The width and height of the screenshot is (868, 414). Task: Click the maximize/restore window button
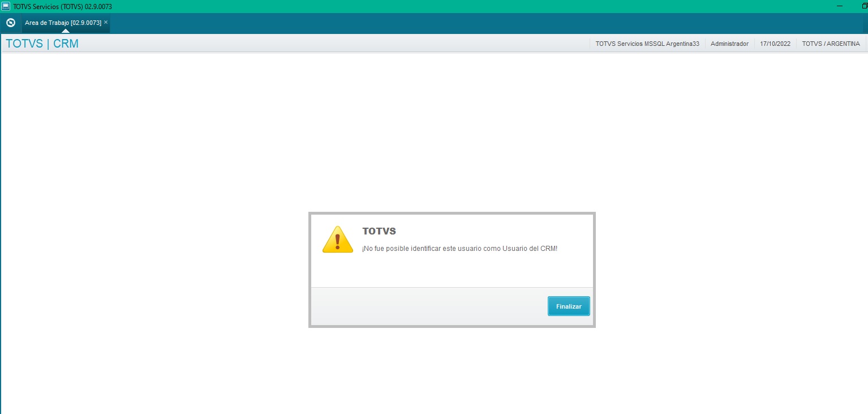[864, 6]
